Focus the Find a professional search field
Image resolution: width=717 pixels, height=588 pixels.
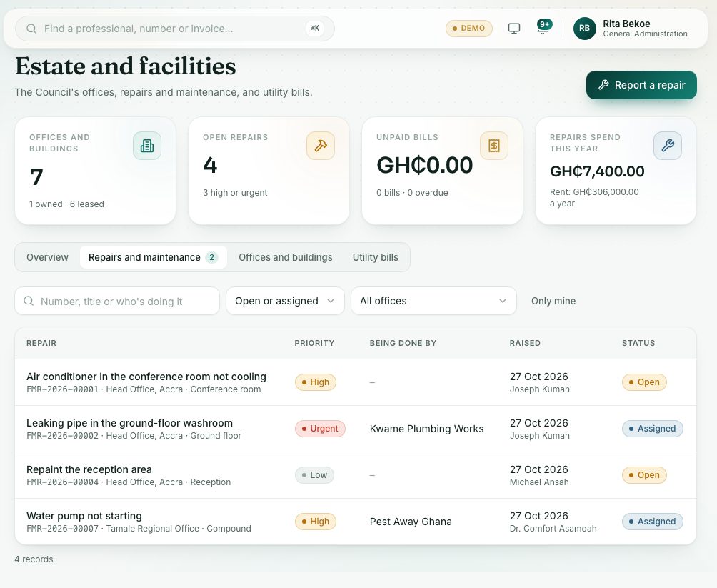click(175, 29)
